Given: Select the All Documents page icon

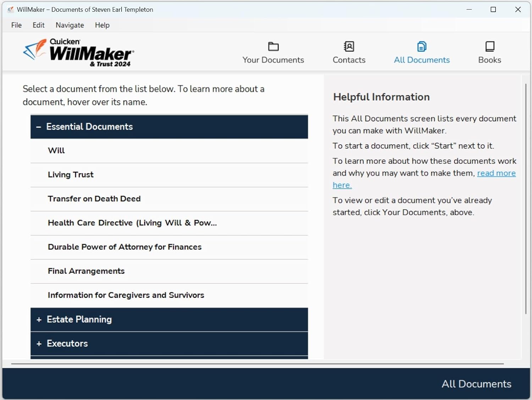Looking at the screenshot, I should pos(421,46).
